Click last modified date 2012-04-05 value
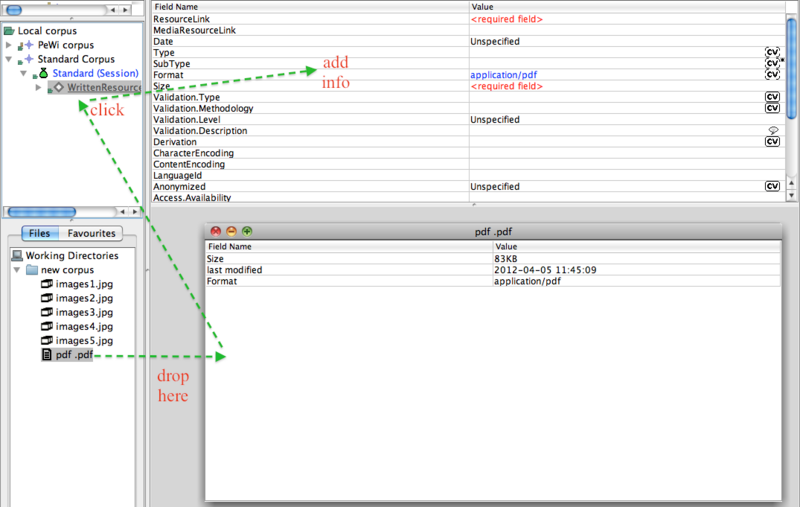Viewport: 800px width, 507px height. pos(545,270)
